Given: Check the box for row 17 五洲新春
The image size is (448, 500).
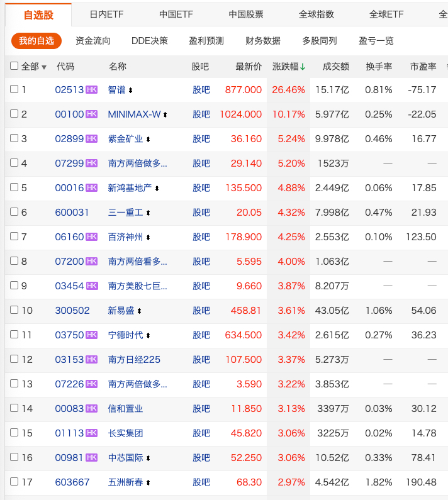Looking at the screenshot, I should [14, 481].
